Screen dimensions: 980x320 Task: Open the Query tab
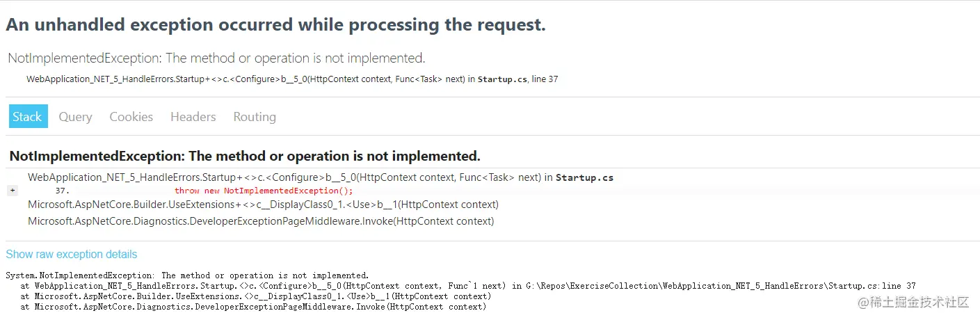click(75, 117)
